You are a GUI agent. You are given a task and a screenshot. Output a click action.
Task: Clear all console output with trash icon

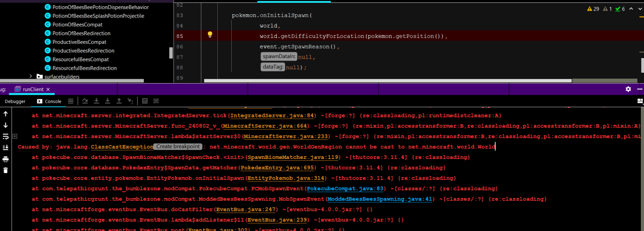(x=5, y=170)
